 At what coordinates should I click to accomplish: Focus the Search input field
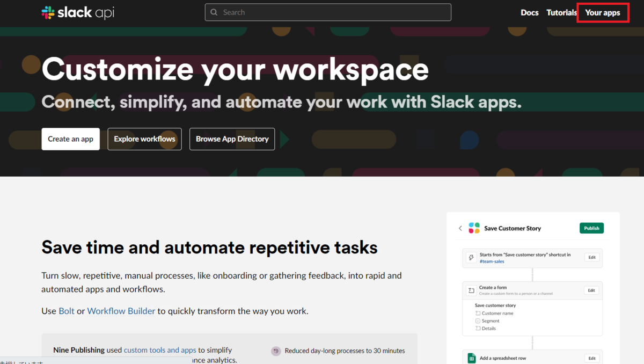pos(328,12)
